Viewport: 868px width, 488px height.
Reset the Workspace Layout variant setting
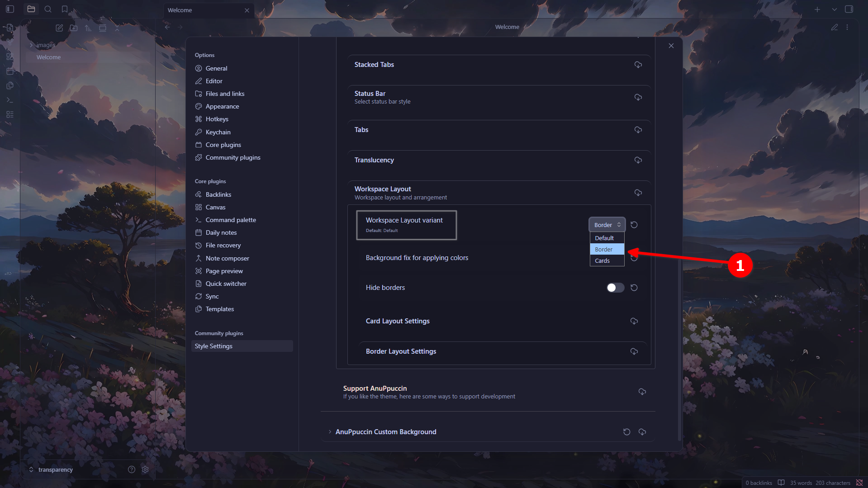(x=634, y=225)
